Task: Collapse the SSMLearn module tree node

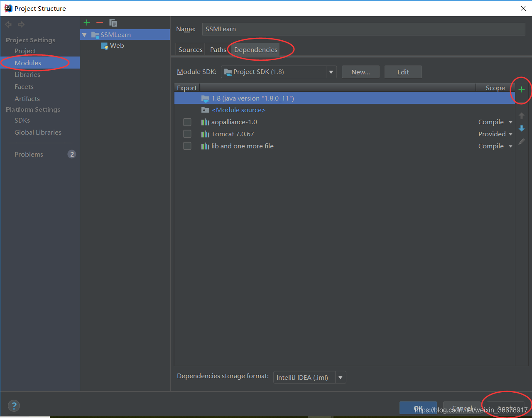Action: point(84,35)
